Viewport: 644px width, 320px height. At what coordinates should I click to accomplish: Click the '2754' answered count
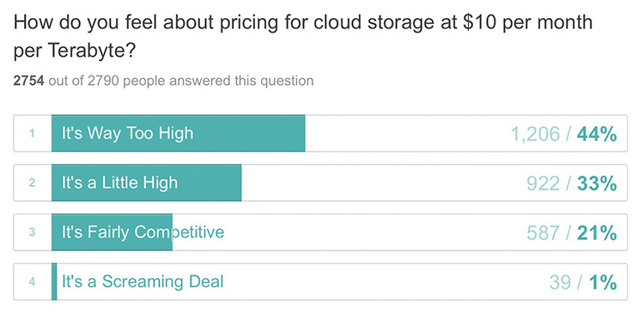coord(28,81)
